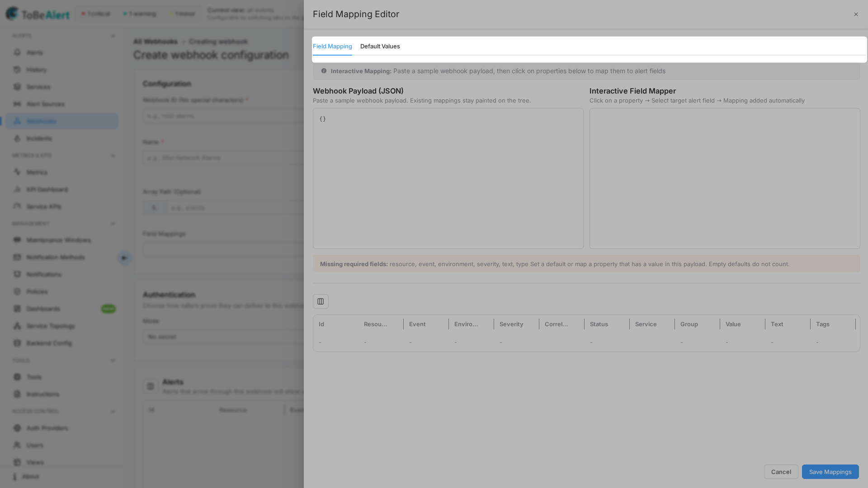Open the Authentication Mode dropdown
This screenshot has width=868, height=488.
(x=224, y=337)
